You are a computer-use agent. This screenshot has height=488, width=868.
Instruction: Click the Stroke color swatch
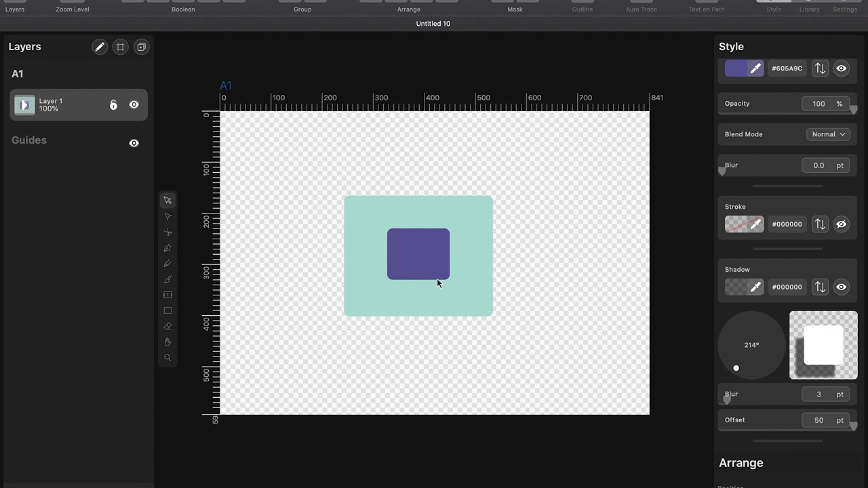(x=736, y=224)
